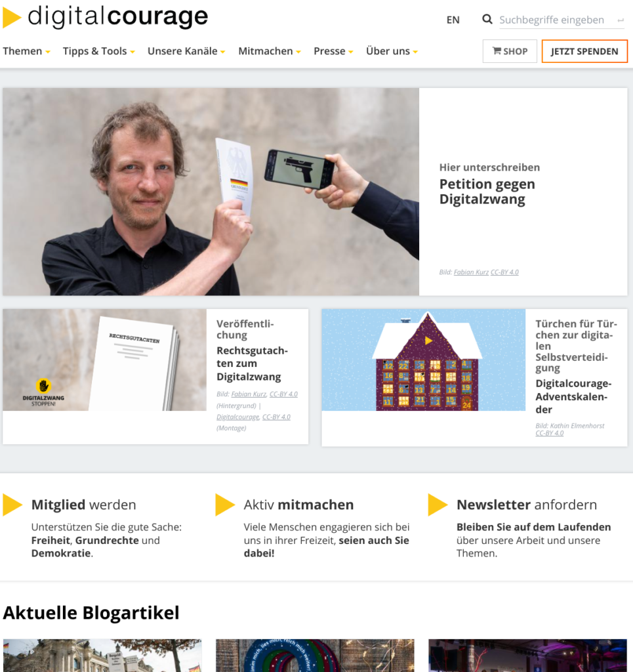Open the advent calendar house thumbnail

pyautogui.click(x=424, y=360)
